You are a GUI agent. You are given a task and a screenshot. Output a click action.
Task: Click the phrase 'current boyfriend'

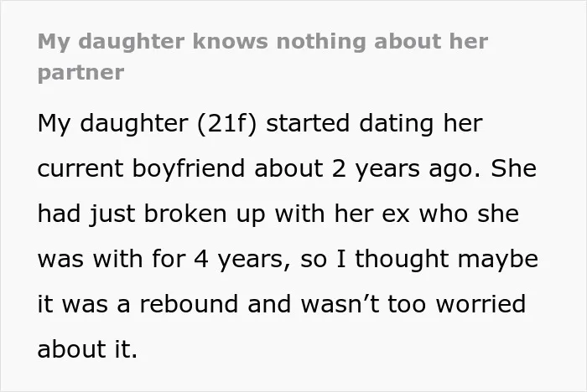pyautogui.click(x=141, y=168)
